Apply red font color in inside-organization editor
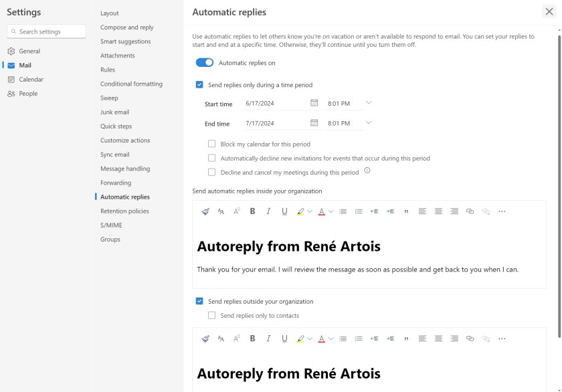This screenshot has height=392, width=562. [322, 211]
